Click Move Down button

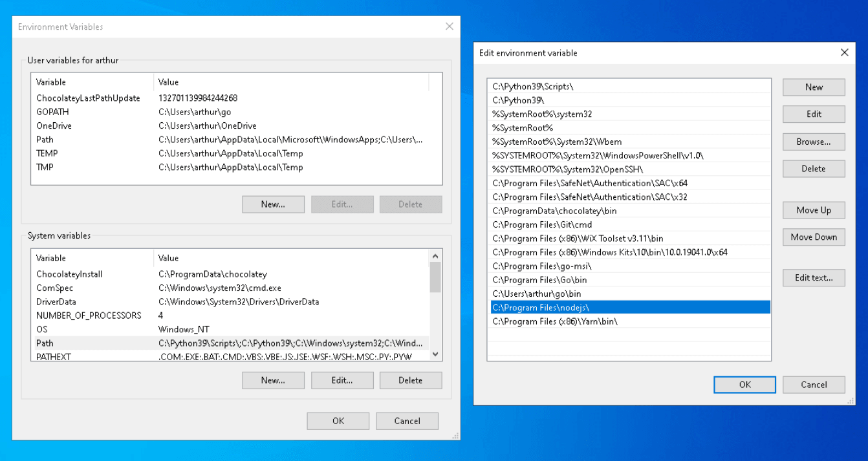tap(813, 237)
